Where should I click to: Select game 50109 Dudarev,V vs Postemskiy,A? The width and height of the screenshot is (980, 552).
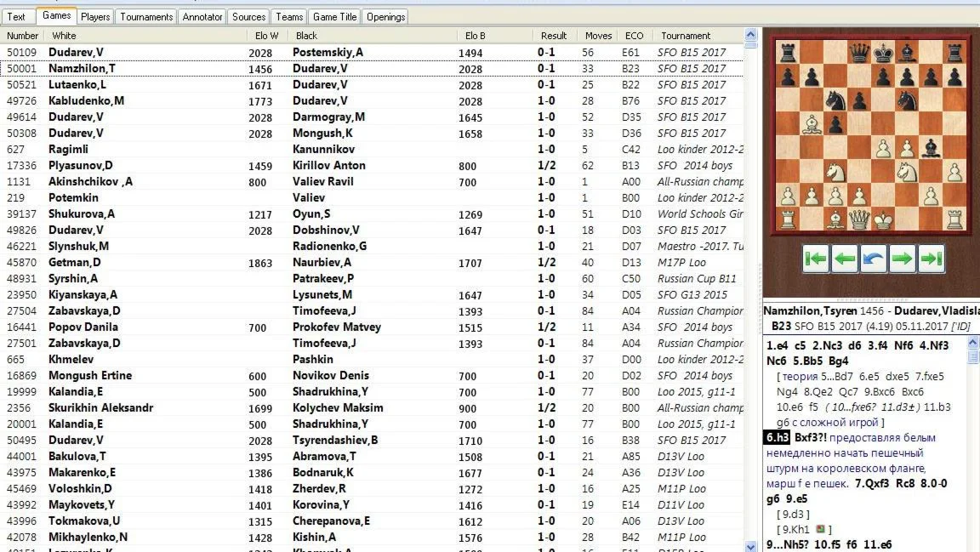372,53
